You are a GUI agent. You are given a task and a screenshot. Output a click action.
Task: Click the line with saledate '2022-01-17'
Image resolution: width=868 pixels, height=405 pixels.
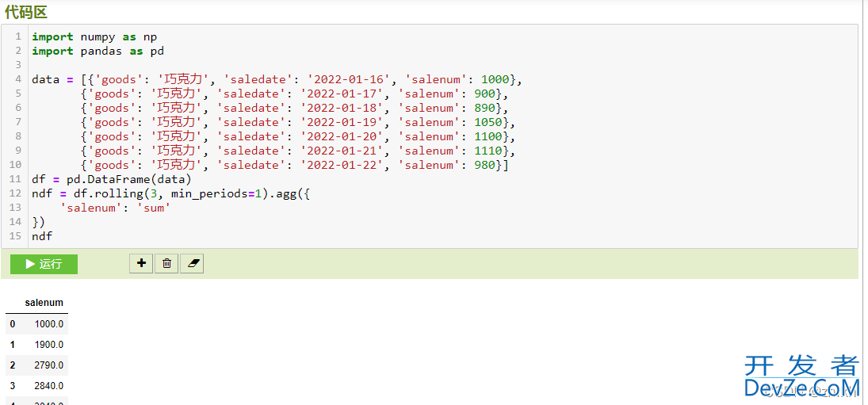pos(294,94)
